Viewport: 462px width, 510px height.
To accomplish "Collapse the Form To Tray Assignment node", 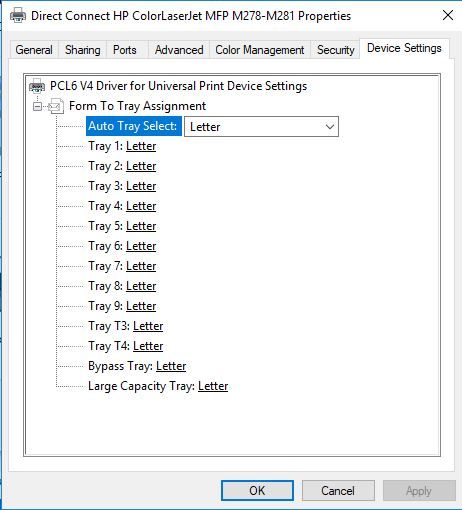I will [37, 107].
